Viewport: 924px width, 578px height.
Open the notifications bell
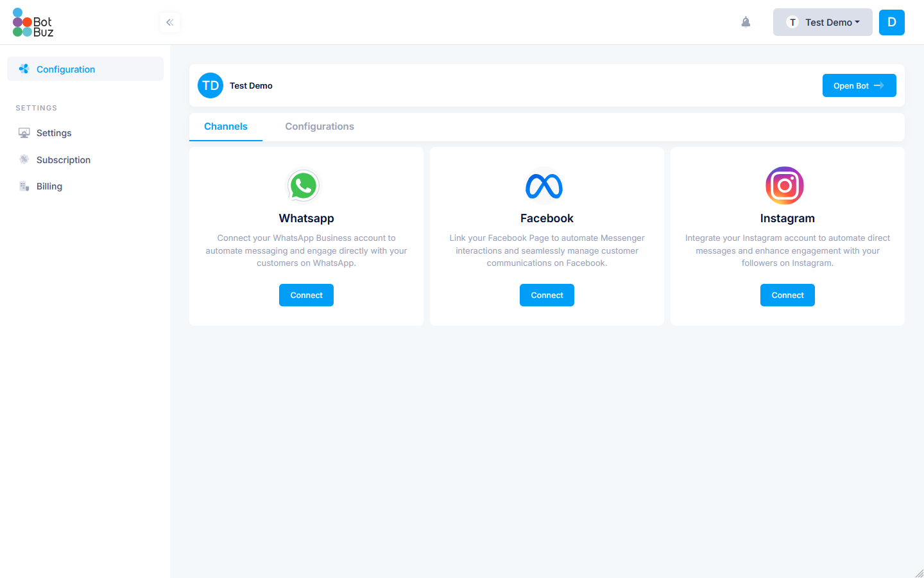point(746,22)
